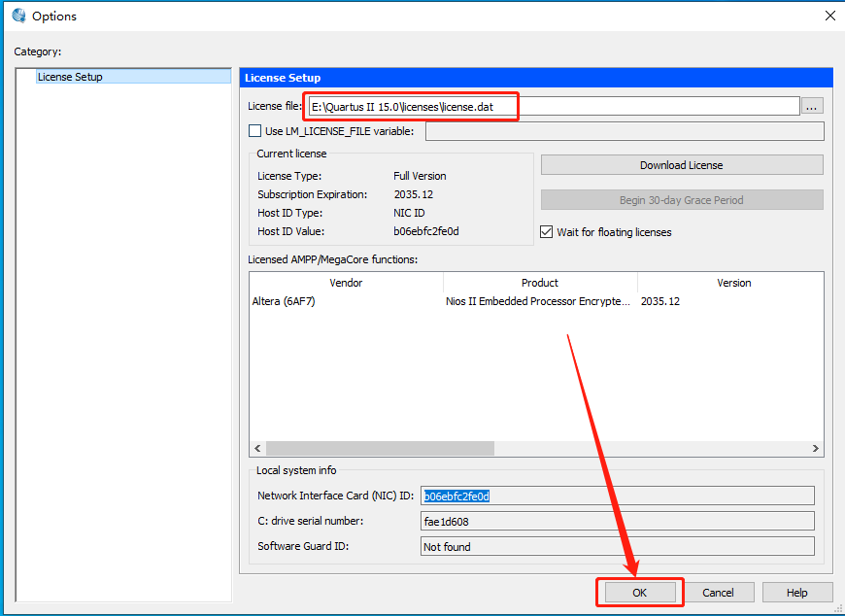Click the Cancel button
The image size is (845, 616).
click(x=718, y=593)
